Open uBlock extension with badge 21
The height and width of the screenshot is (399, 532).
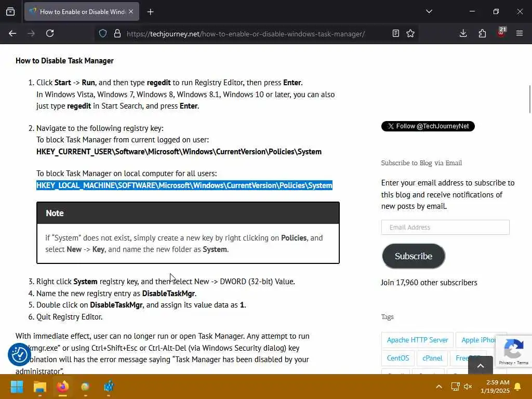tap(501, 33)
